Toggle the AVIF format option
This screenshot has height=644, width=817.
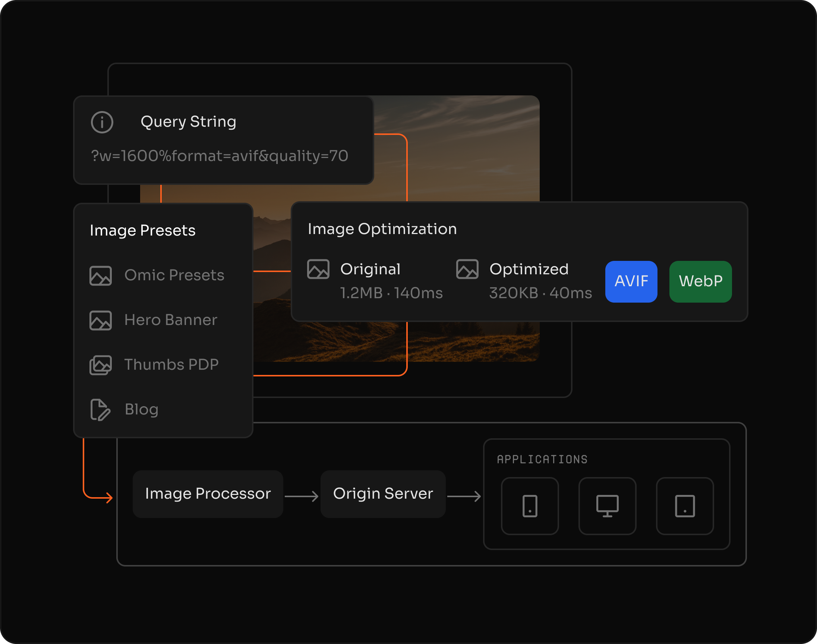tap(631, 281)
